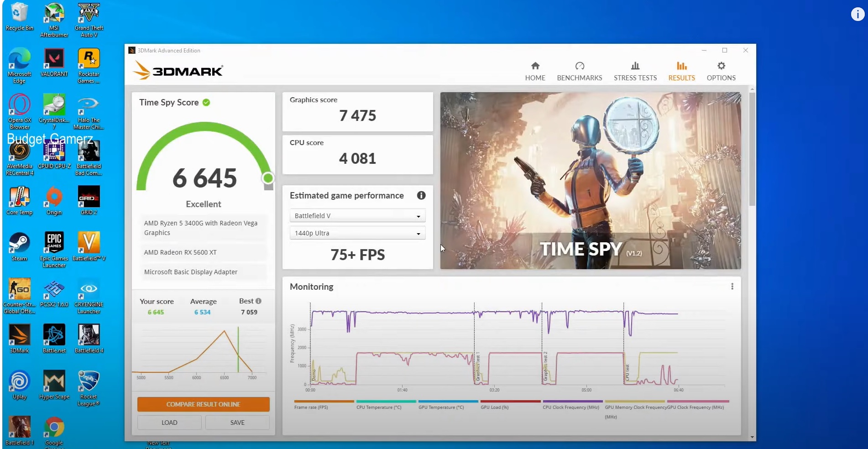
Task: Click the CPU score value 4 081
Action: pyautogui.click(x=357, y=159)
